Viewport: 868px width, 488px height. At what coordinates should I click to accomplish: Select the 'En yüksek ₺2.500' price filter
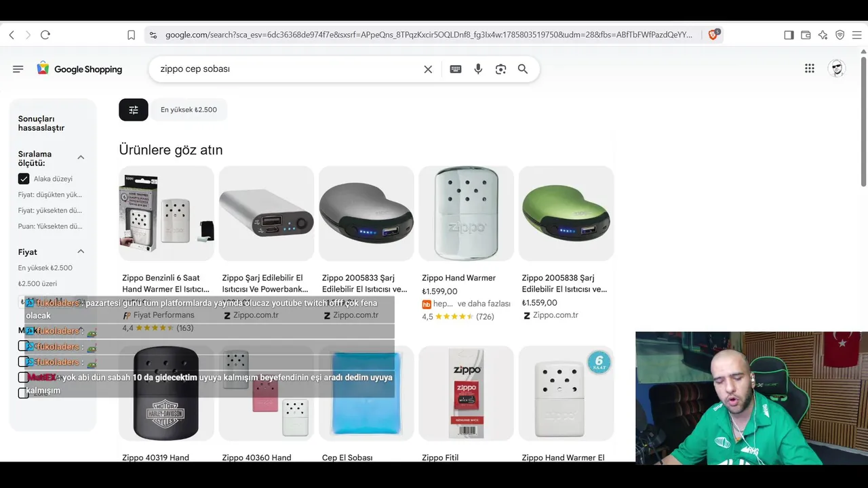[45, 268]
